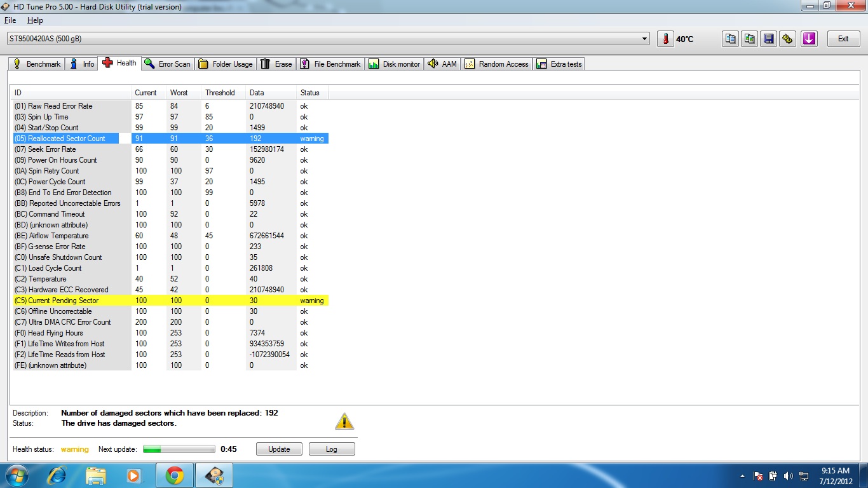Select the Offline Uncorrectable row
The width and height of the screenshot is (868, 488).
click(x=170, y=311)
